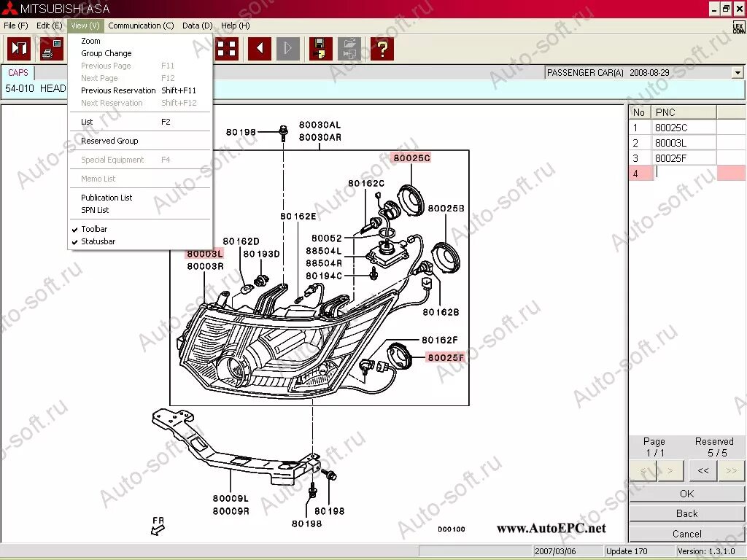
Task: Click part number 80003R in the diagram
Action: coord(205,266)
